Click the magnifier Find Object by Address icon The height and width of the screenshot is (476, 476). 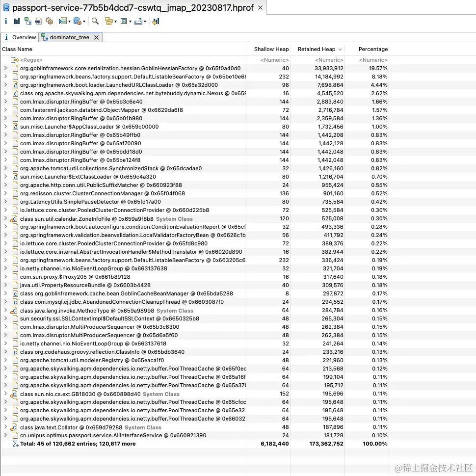95,21
